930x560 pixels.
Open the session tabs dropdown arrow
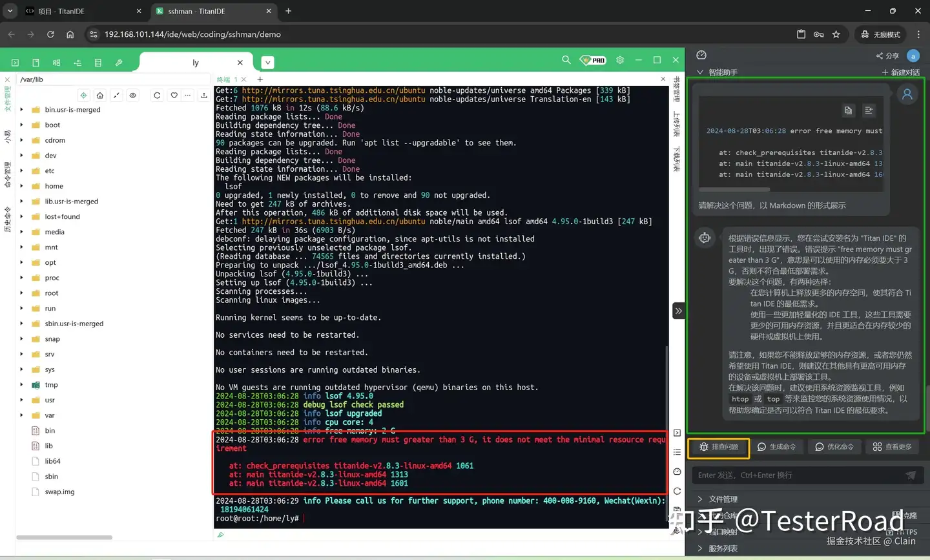coord(267,63)
